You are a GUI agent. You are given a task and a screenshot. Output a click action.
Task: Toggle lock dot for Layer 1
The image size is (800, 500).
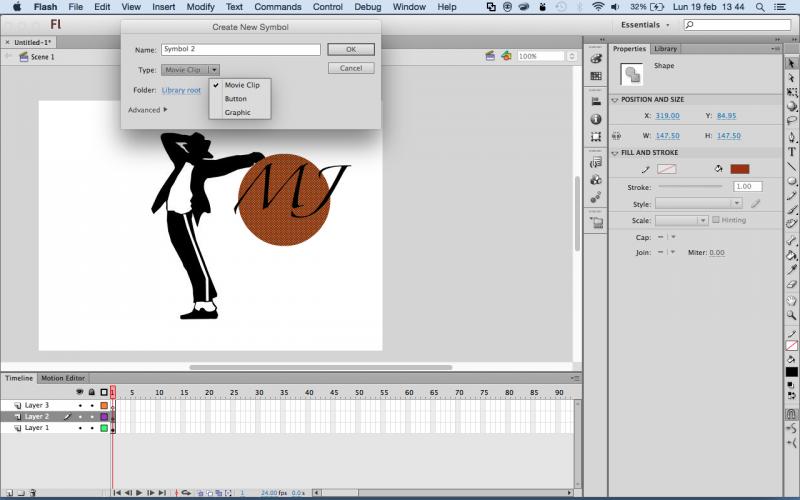pos(91,428)
